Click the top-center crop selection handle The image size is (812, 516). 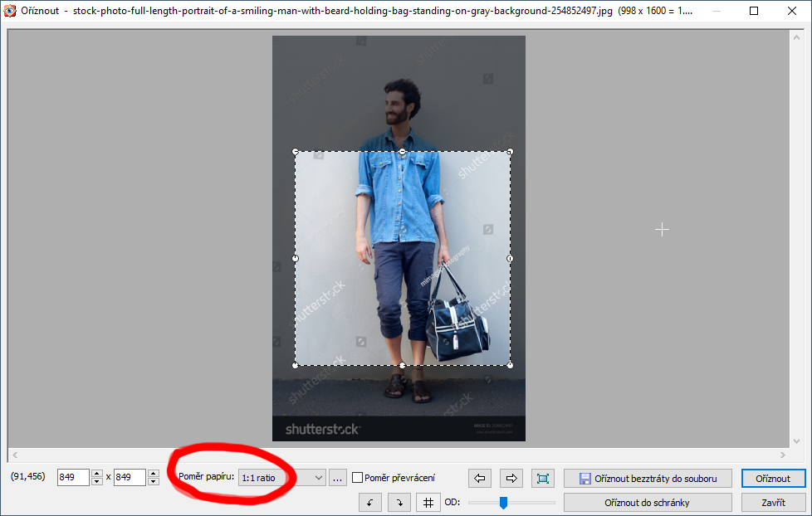click(403, 152)
